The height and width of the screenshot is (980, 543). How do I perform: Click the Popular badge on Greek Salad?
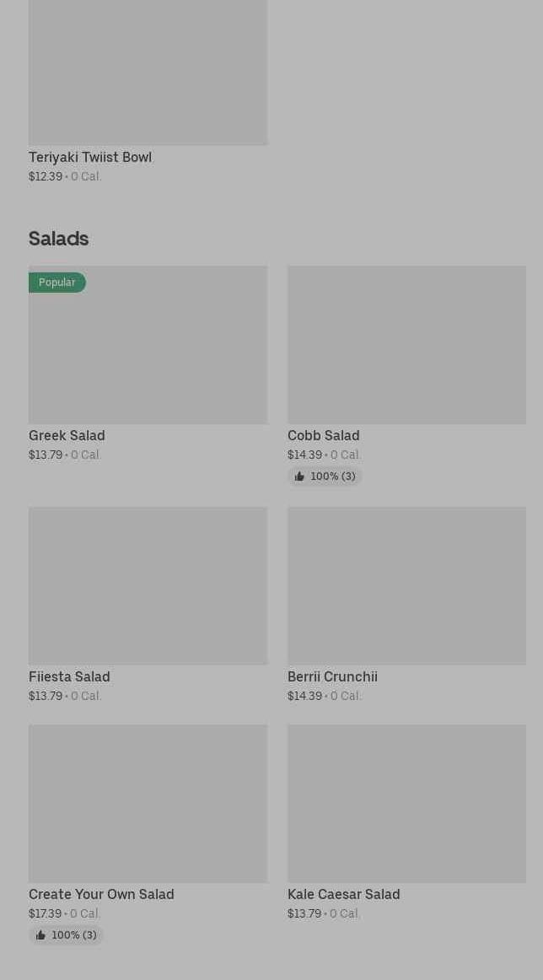point(57,283)
